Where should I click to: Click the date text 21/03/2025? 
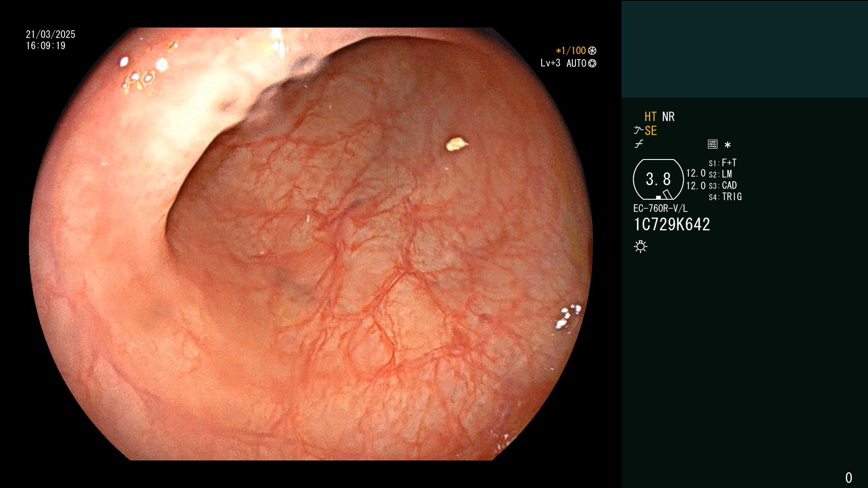click(51, 34)
